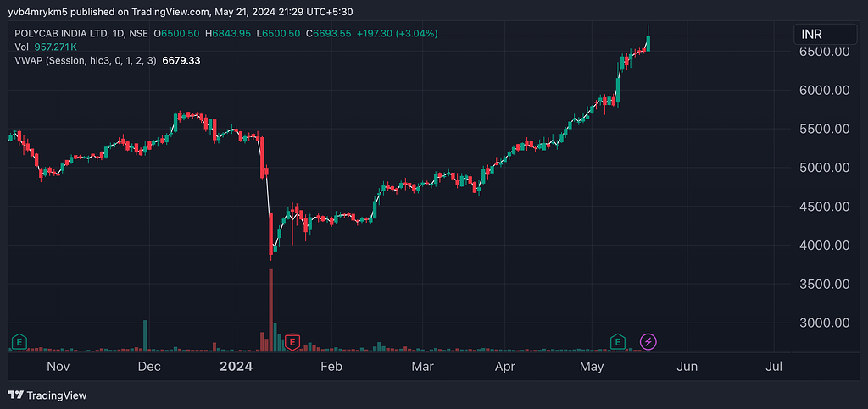The width and height of the screenshot is (868, 409).
Task: Click the purple lightning bolt event icon
Action: pos(648,341)
